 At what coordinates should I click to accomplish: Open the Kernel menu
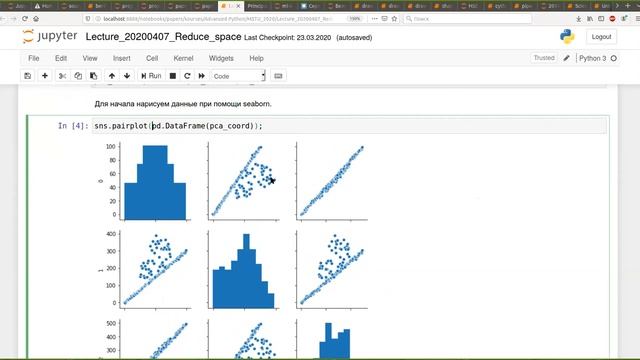183,58
